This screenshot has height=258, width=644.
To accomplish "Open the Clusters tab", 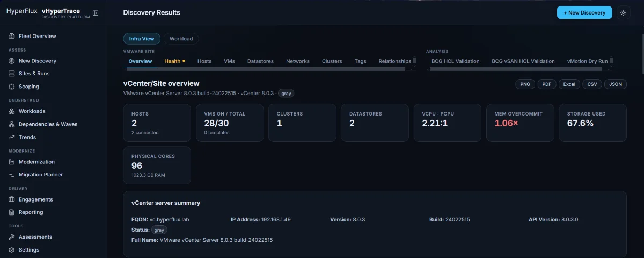I will tap(332, 61).
